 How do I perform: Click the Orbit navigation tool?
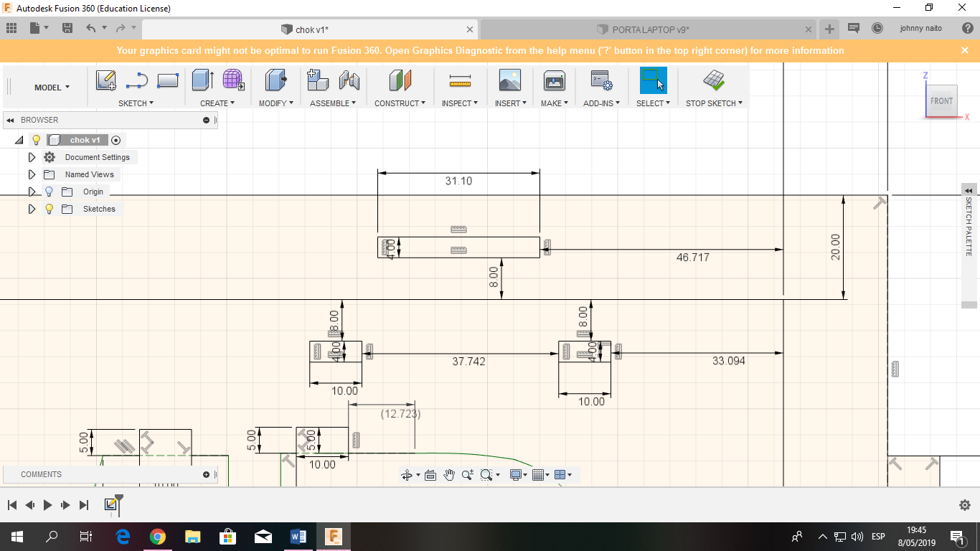[407, 474]
